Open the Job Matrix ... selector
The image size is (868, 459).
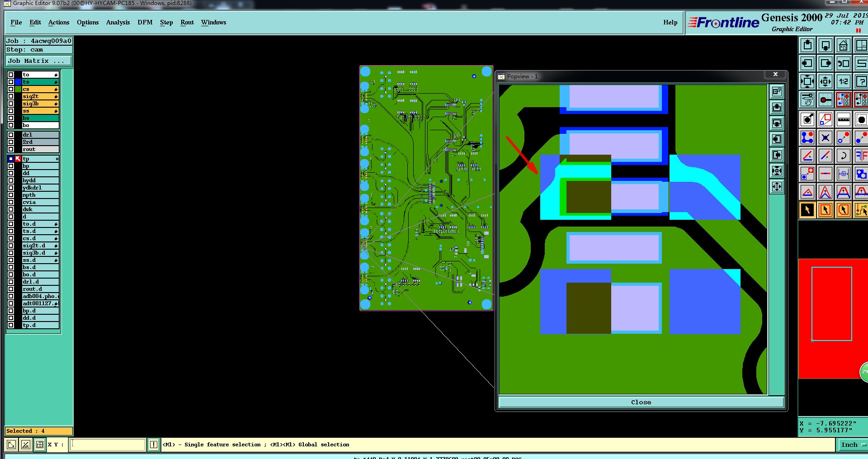tap(39, 61)
